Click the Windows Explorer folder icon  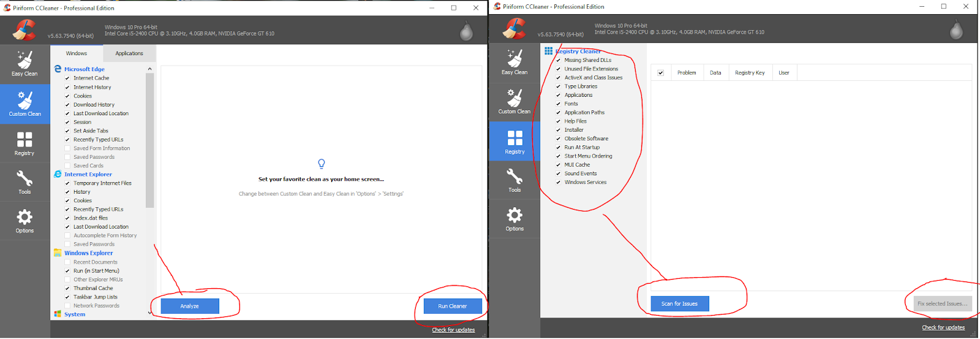[58, 253]
